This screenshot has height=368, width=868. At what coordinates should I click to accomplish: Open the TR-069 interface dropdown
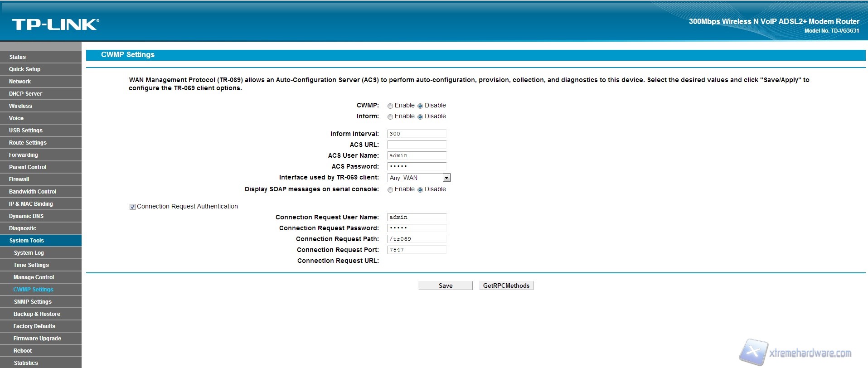419,178
